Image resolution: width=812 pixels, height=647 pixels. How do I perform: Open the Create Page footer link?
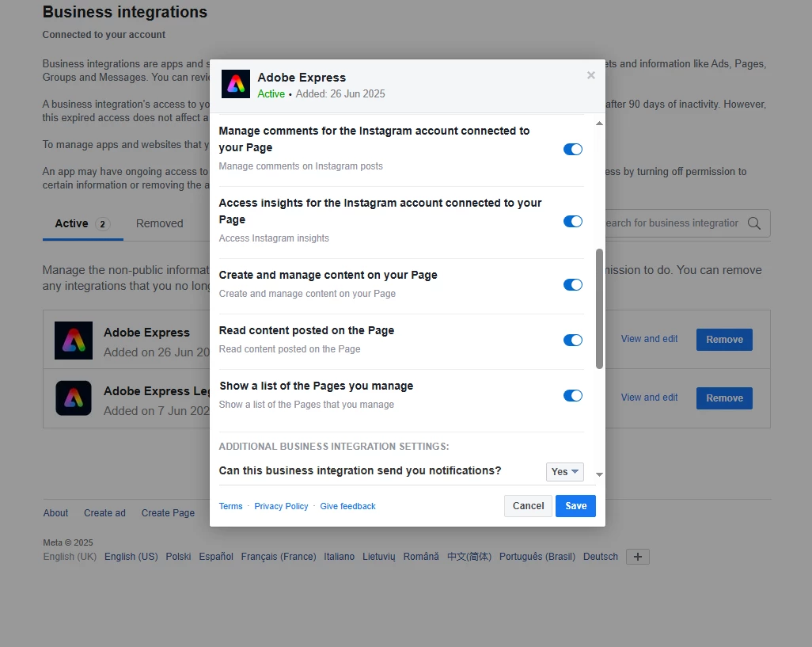168,513
